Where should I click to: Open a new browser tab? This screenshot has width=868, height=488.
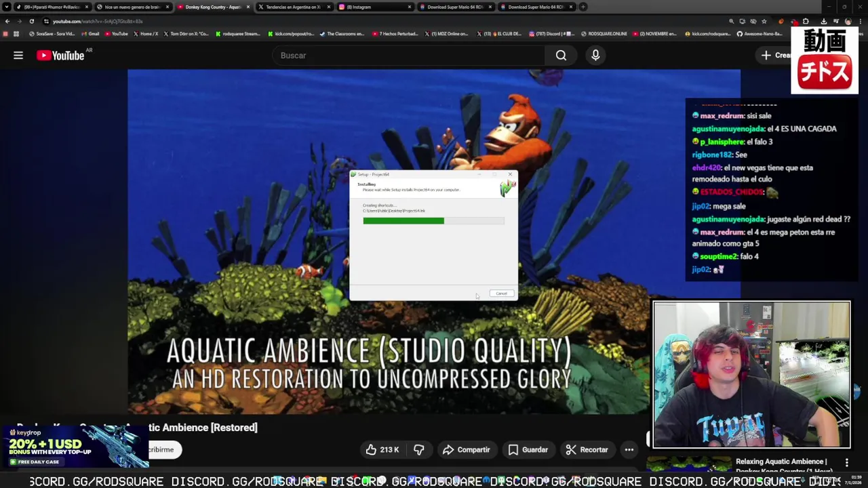583,7
